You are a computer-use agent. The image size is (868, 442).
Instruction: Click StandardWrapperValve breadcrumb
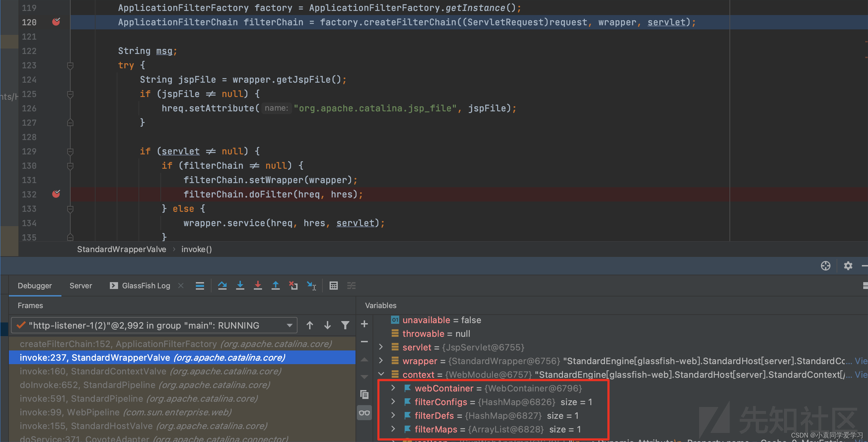[121, 249]
